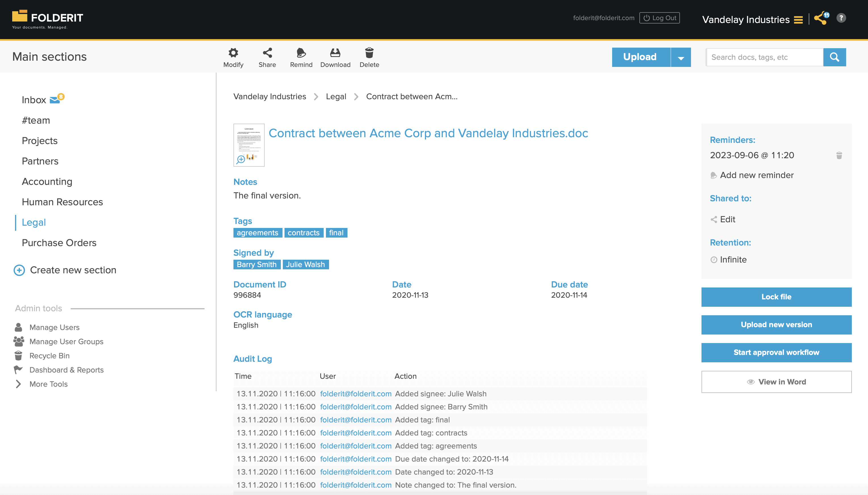Click the Vandelay Industries breadcrumb
This screenshot has height=495, width=868.
[x=270, y=97]
